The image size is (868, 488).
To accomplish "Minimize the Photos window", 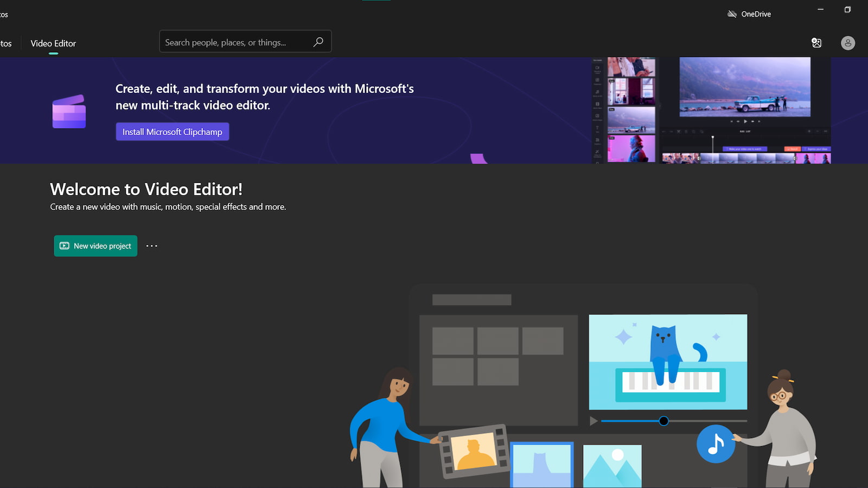I will pyautogui.click(x=820, y=9).
